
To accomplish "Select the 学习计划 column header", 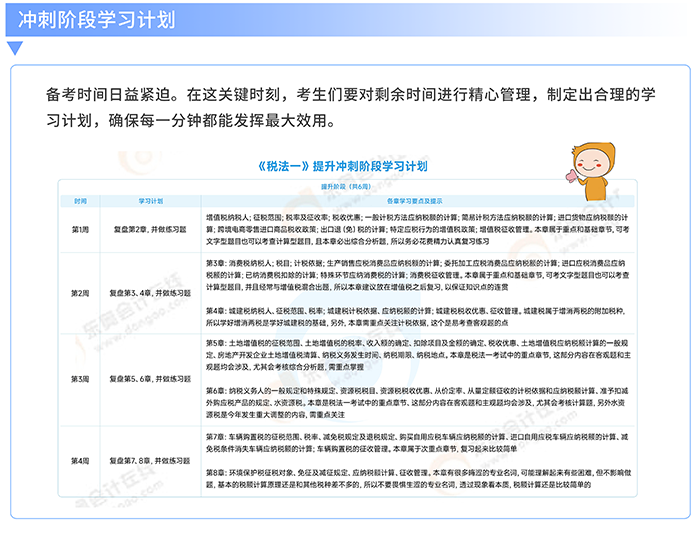I will (x=150, y=200).
